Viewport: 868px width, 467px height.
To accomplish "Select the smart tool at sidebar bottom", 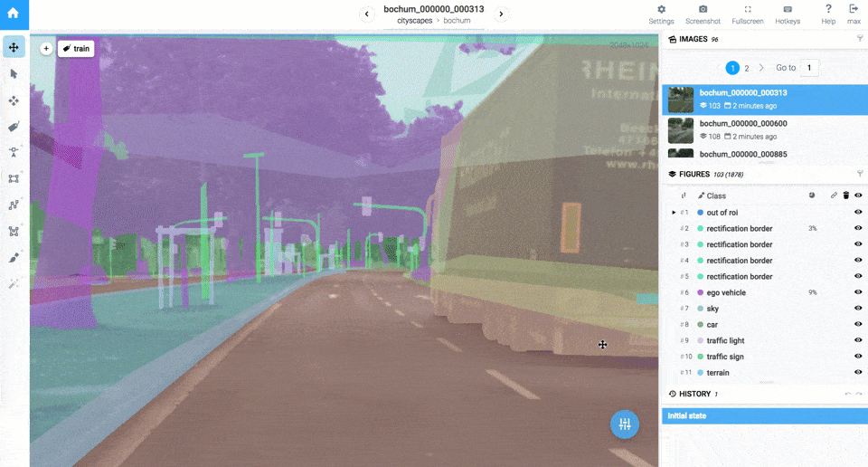I will 14,283.
